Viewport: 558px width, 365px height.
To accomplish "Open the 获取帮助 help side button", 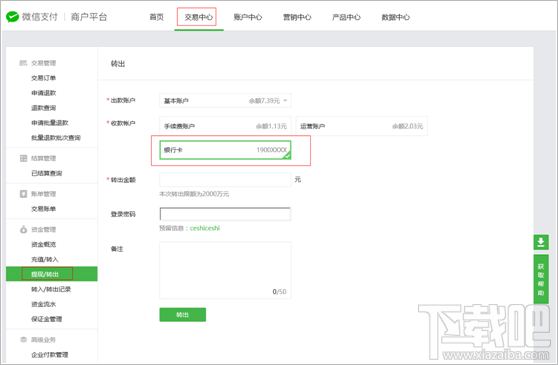I will coord(541,279).
